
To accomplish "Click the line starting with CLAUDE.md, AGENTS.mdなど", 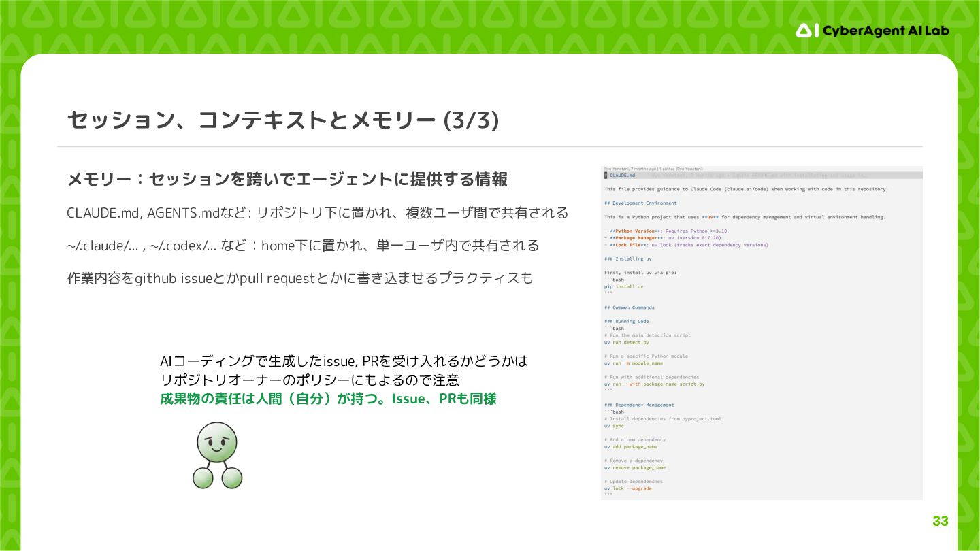I will tap(317, 213).
